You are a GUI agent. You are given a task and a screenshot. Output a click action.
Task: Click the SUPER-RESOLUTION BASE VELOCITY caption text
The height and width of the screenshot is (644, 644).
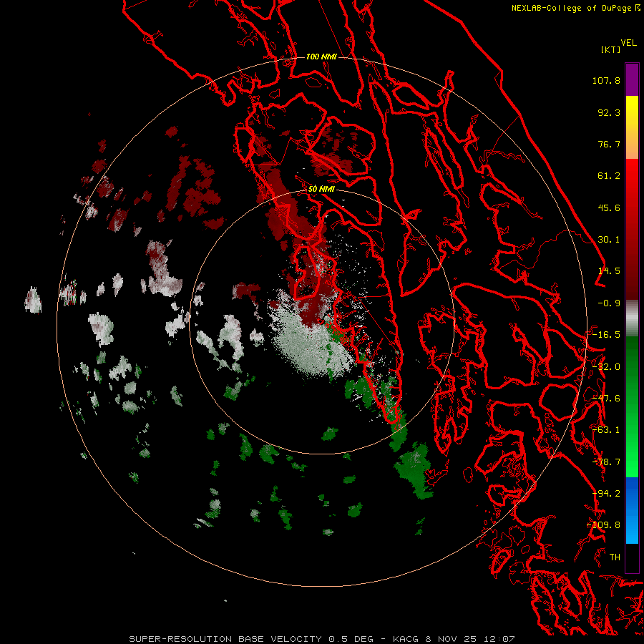(x=225, y=639)
